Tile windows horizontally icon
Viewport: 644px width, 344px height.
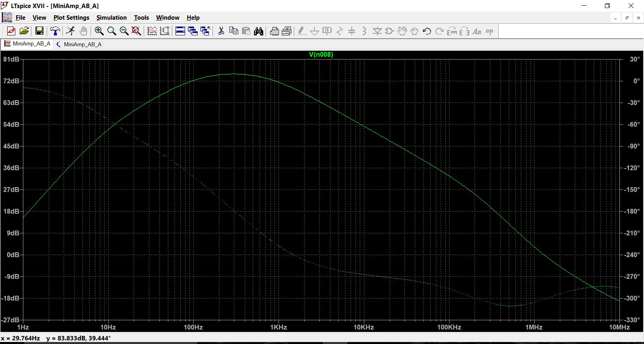point(180,31)
